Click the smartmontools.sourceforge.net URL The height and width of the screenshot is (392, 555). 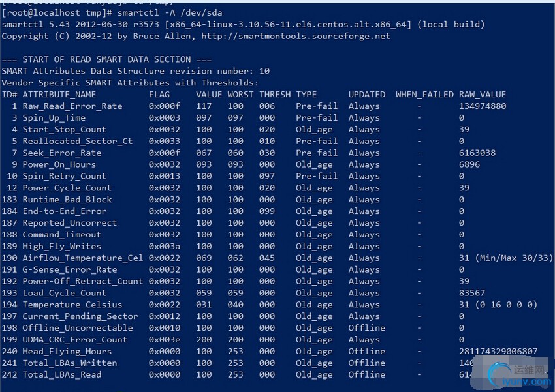[x=296, y=36]
